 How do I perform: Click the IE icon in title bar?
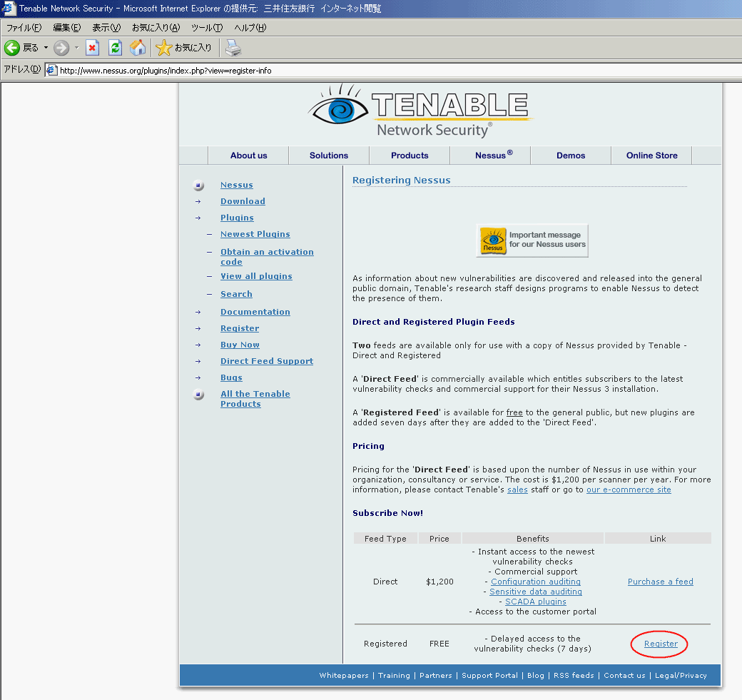pyautogui.click(x=9, y=8)
